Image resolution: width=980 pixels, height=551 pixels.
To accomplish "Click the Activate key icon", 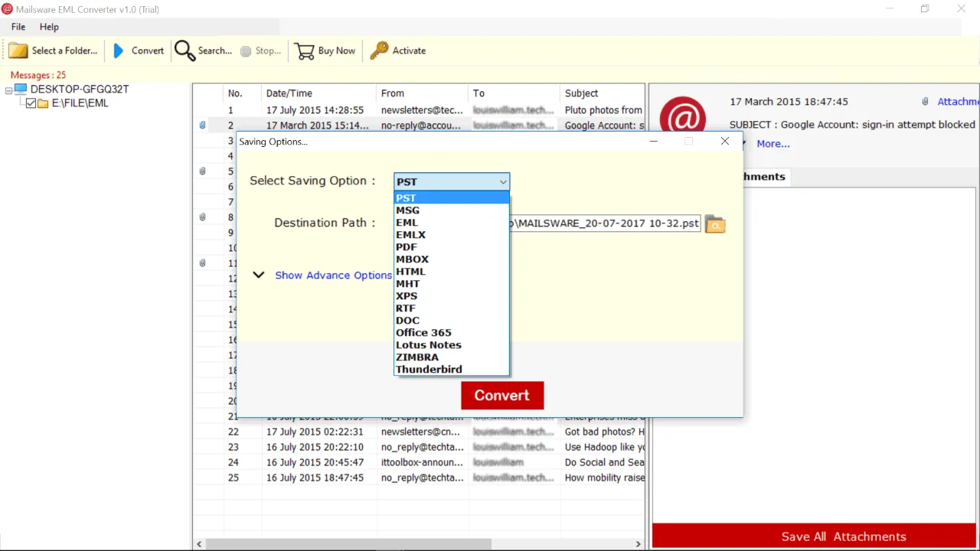I will [379, 51].
